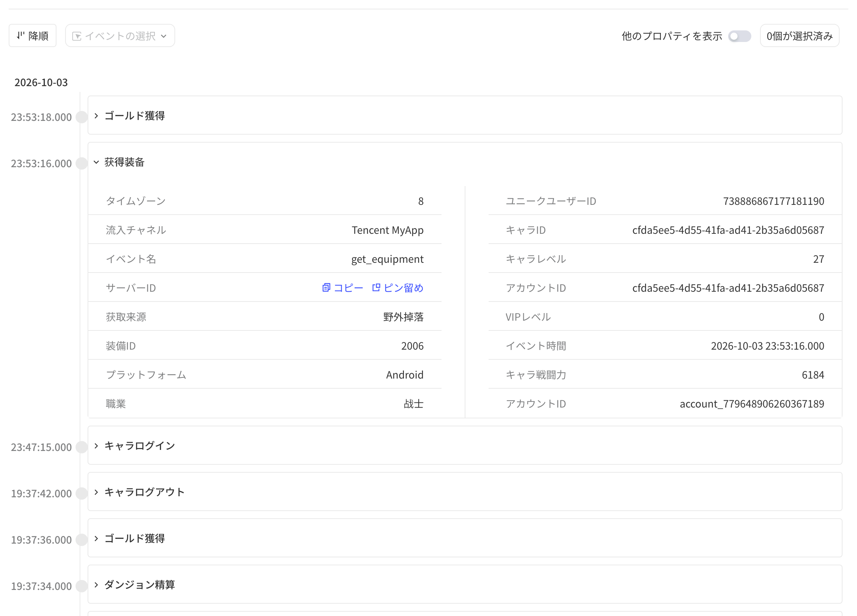Toggle 他のプロパティを表示 switch
The image size is (857, 616).
(739, 36)
